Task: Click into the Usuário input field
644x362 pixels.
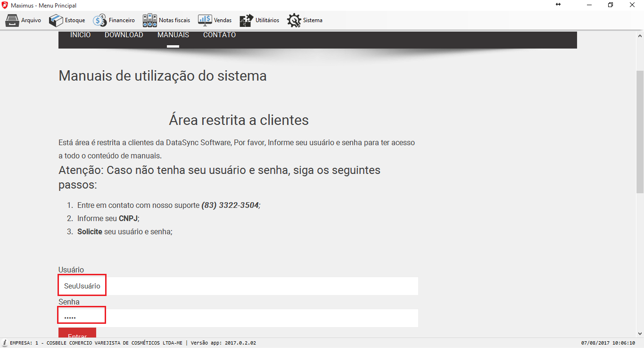Action: click(x=238, y=286)
